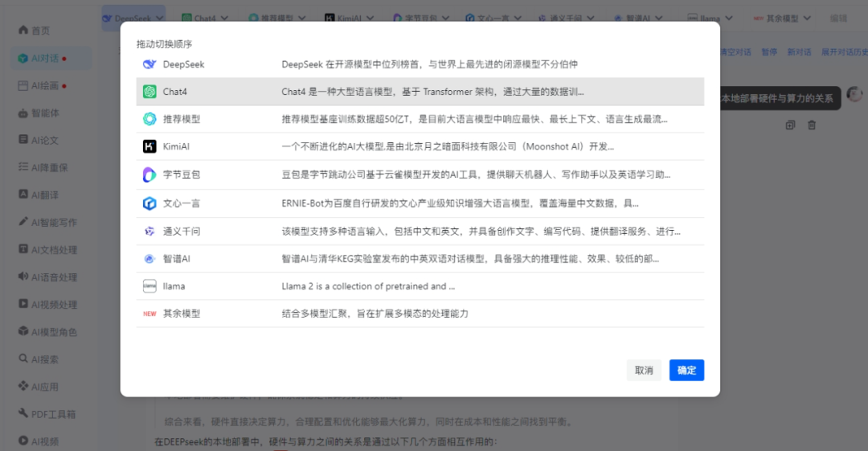Viewport: 868px width, 451px height.
Task: Click the AI智能写作 pencil icon
Action: click(23, 221)
